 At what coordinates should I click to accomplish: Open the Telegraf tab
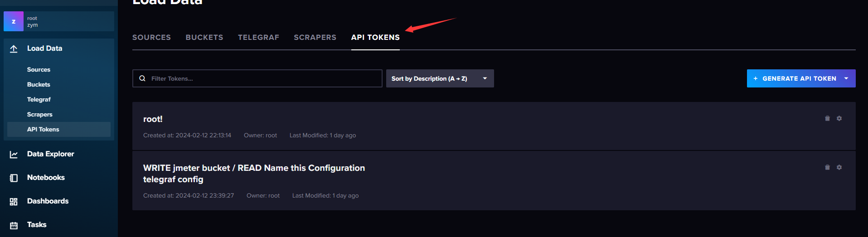pyautogui.click(x=258, y=37)
